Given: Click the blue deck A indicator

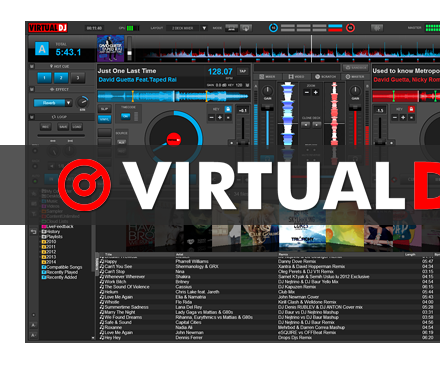Looking at the screenshot, I should click(x=42, y=49).
